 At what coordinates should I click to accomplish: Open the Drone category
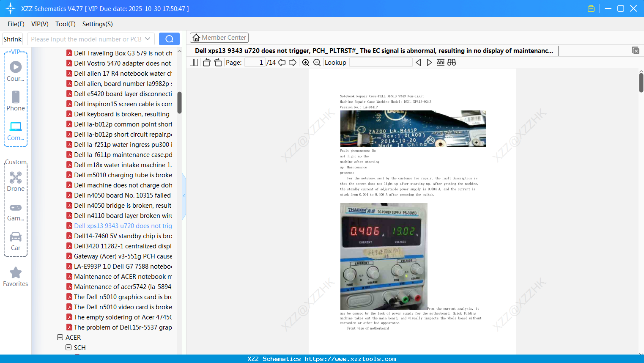point(16,181)
